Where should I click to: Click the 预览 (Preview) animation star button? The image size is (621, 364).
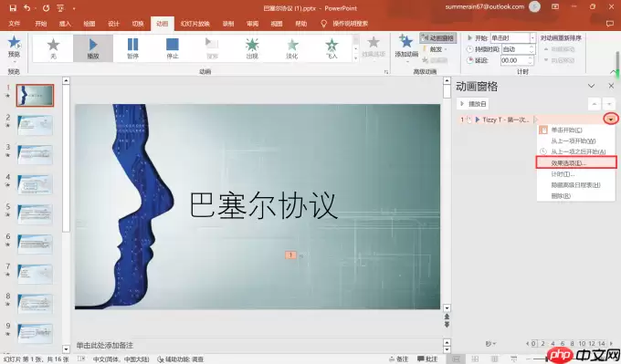tap(14, 47)
